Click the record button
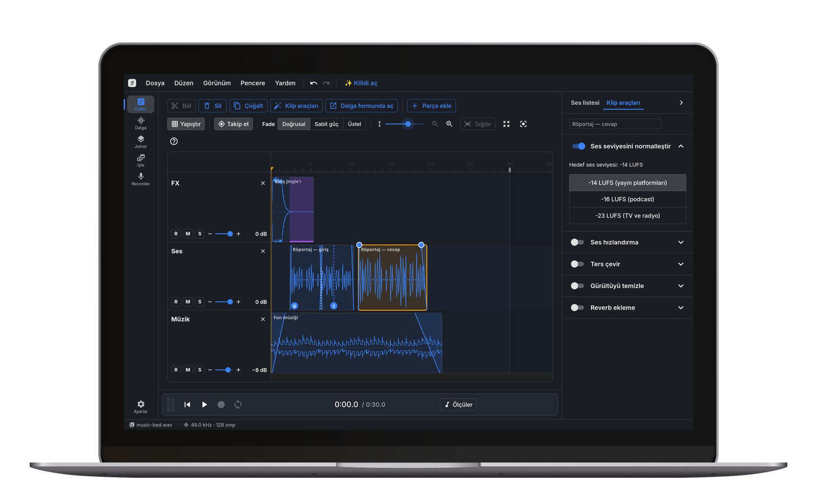The width and height of the screenshot is (817, 504). click(x=221, y=405)
